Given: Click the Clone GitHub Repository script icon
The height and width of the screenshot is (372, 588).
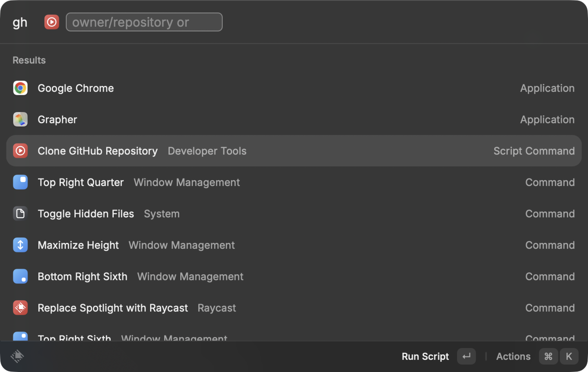Looking at the screenshot, I should [20, 151].
